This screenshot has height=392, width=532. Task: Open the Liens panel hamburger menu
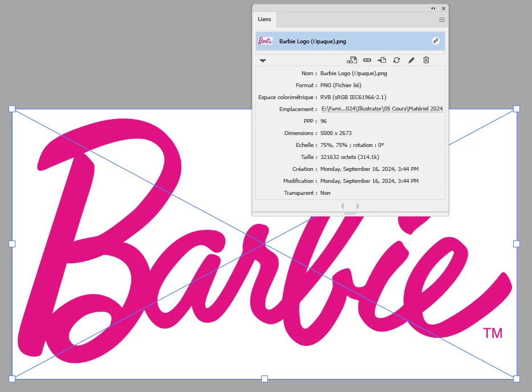[441, 20]
